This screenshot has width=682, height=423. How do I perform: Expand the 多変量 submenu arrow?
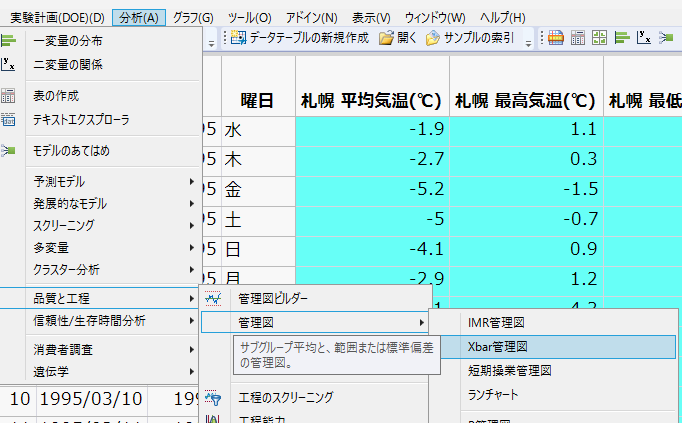click(191, 247)
